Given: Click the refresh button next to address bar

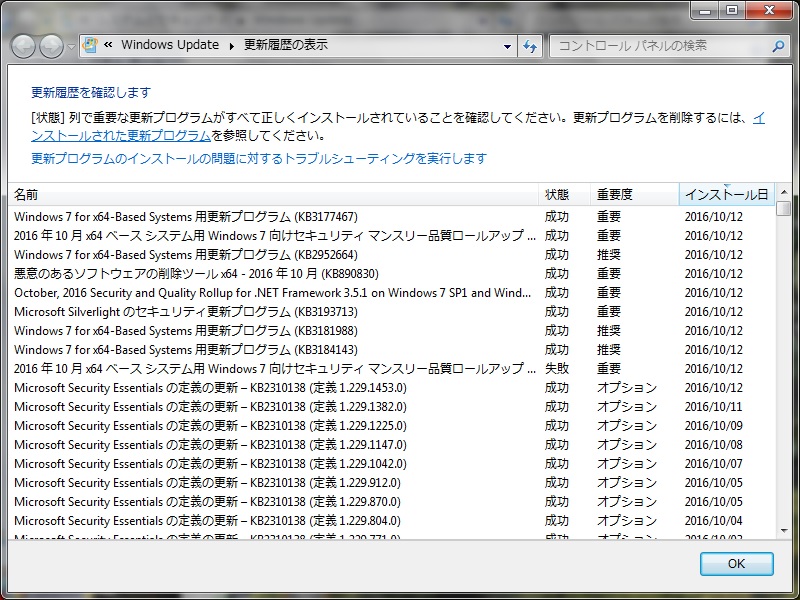Looking at the screenshot, I should 530,46.
